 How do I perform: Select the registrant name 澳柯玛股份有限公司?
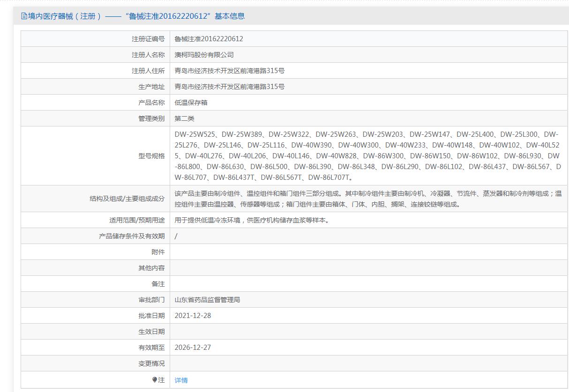tap(204, 55)
